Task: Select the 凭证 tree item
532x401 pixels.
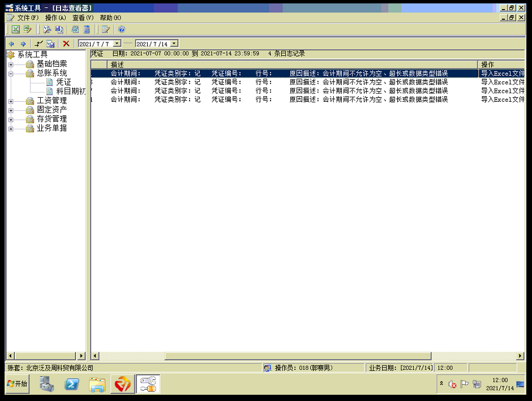Action: tap(63, 82)
